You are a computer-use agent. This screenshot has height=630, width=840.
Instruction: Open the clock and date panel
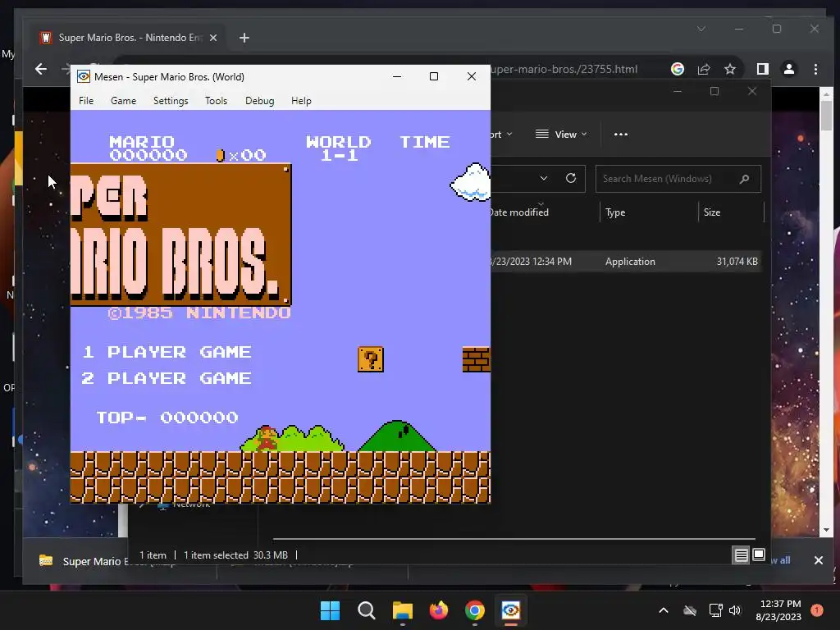click(x=779, y=610)
